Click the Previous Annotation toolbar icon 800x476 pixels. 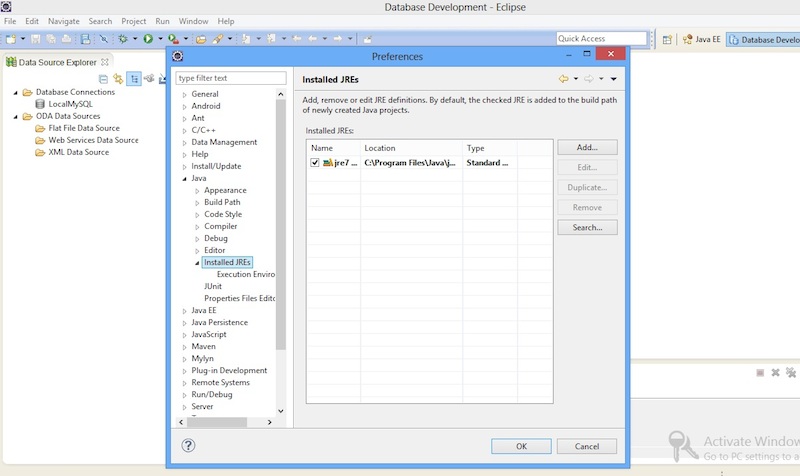pos(271,39)
